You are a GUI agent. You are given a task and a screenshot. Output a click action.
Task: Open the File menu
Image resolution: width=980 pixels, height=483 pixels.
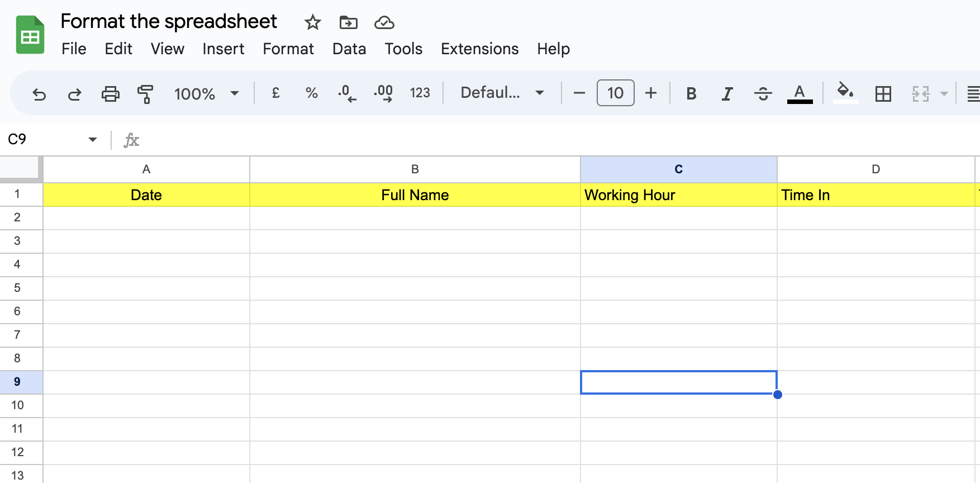pyautogui.click(x=74, y=49)
